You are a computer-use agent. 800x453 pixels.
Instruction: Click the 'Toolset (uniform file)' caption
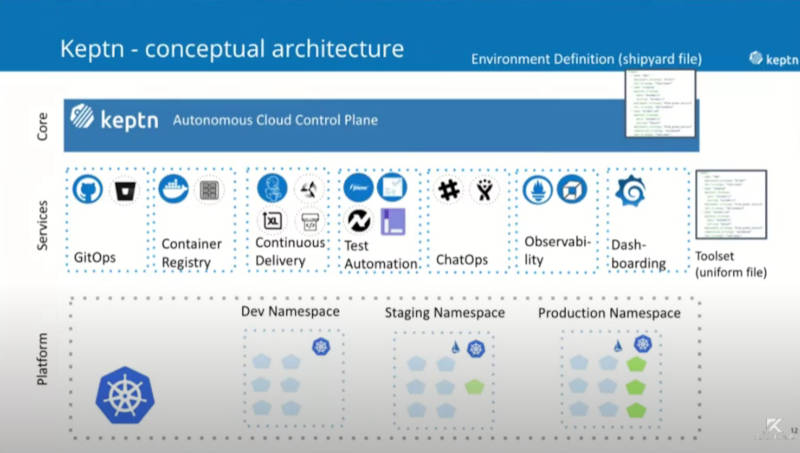point(731,264)
